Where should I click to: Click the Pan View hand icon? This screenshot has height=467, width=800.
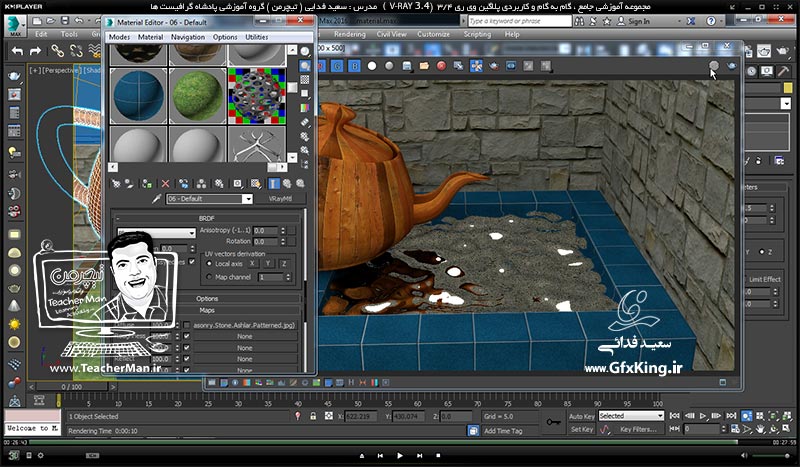pyautogui.click(x=761, y=429)
